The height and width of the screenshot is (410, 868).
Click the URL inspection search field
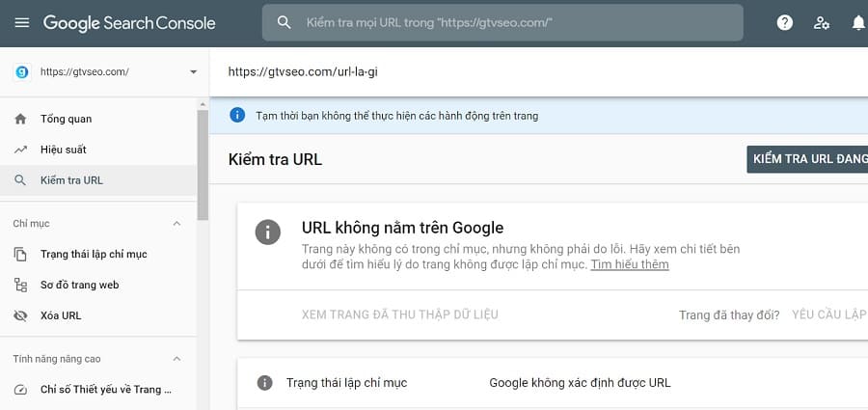pyautogui.click(x=502, y=23)
